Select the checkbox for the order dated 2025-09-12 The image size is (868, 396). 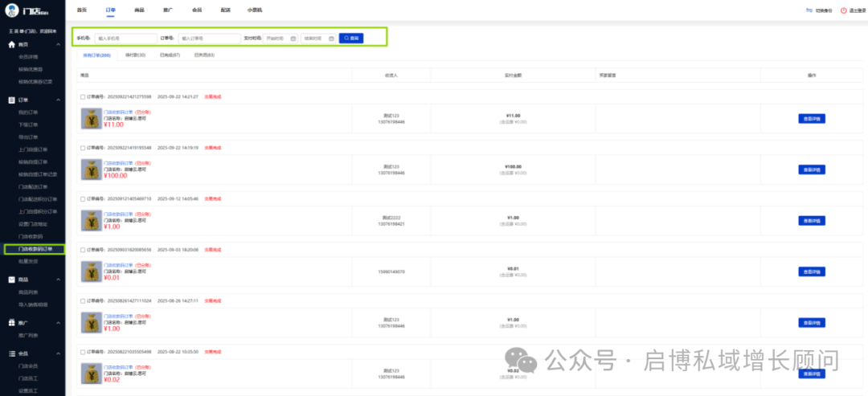point(83,198)
